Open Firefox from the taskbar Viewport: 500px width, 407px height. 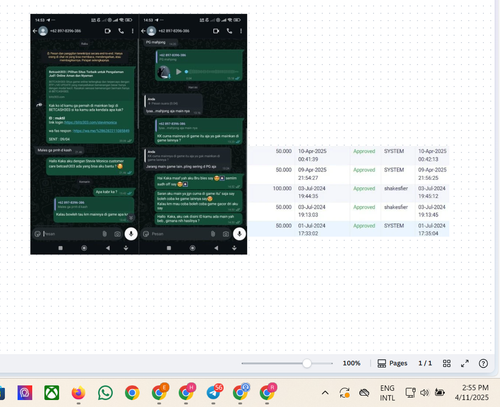click(78, 393)
